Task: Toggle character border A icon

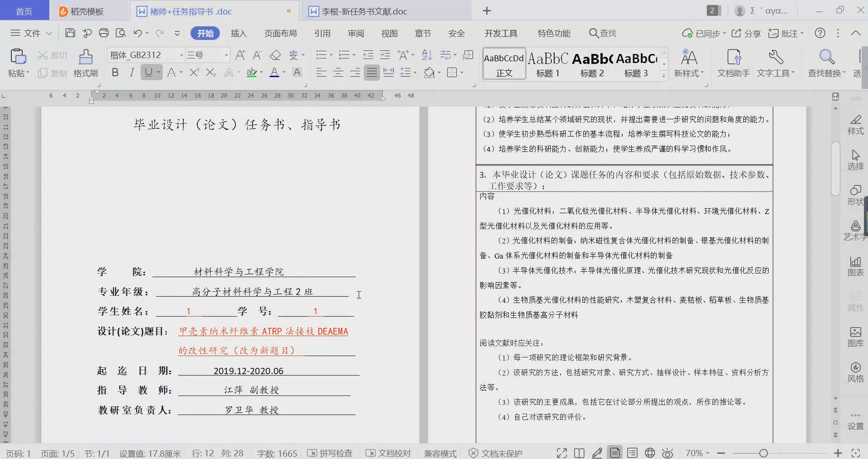Action: click(x=297, y=72)
